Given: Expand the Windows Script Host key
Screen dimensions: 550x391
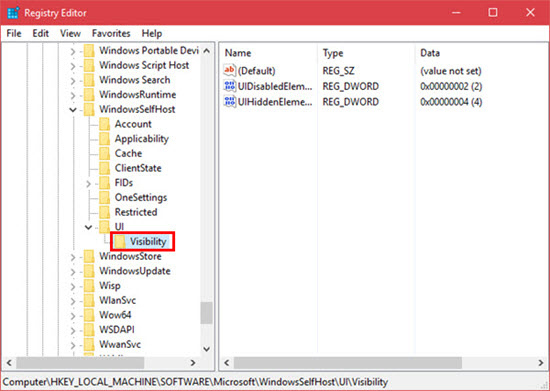Looking at the screenshot, I should 73,66.
